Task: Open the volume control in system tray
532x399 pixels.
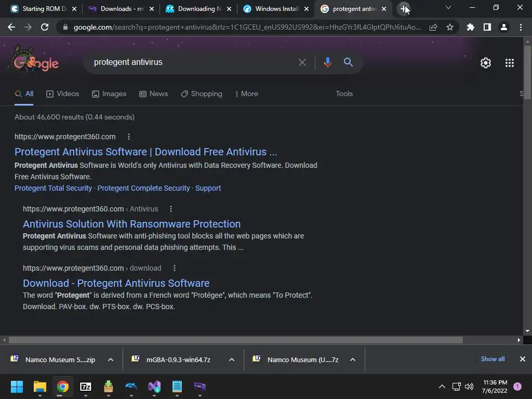Action: [469, 387]
